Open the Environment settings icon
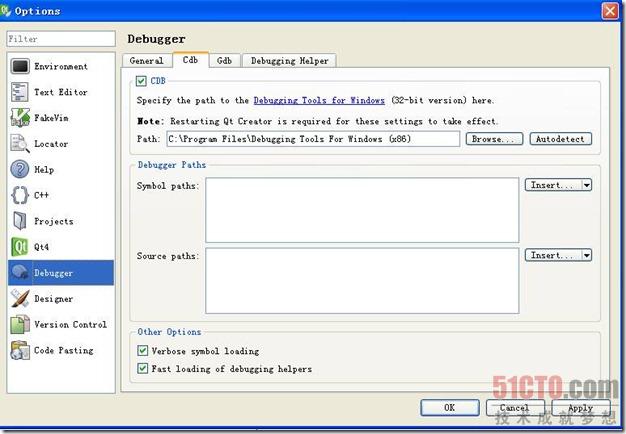 (20, 66)
